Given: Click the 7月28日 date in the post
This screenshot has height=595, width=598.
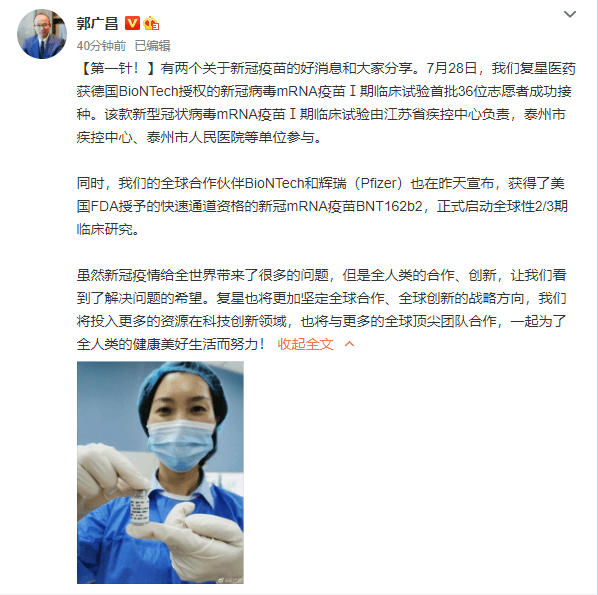Looking at the screenshot, I should (x=452, y=68).
